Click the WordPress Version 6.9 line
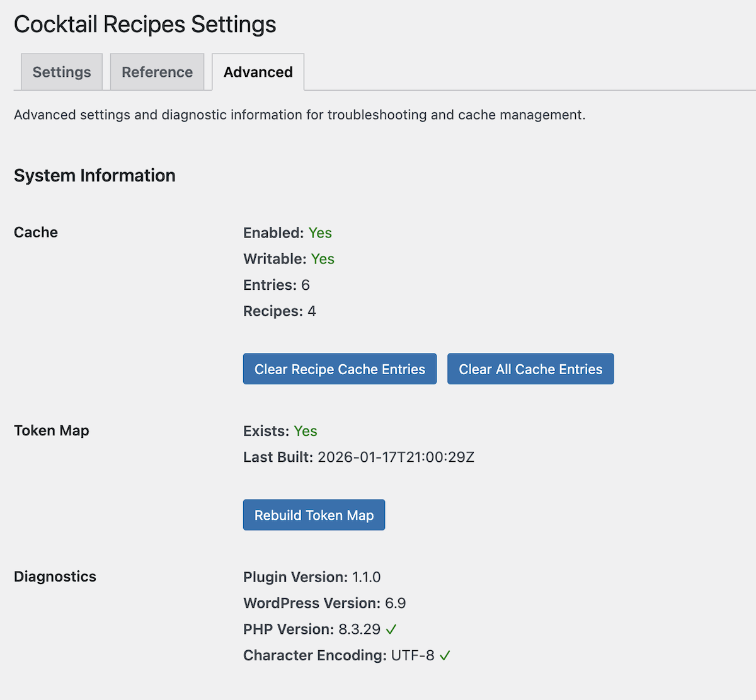Image resolution: width=756 pixels, height=700 pixels. click(324, 604)
